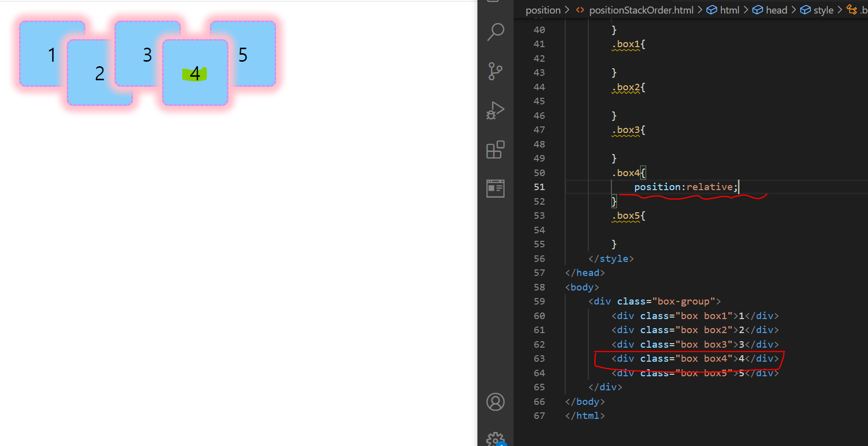The height and width of the screenshot is (446, 868).
Task: Click the box4 div on line 63
Action: [x=695, y=359]
